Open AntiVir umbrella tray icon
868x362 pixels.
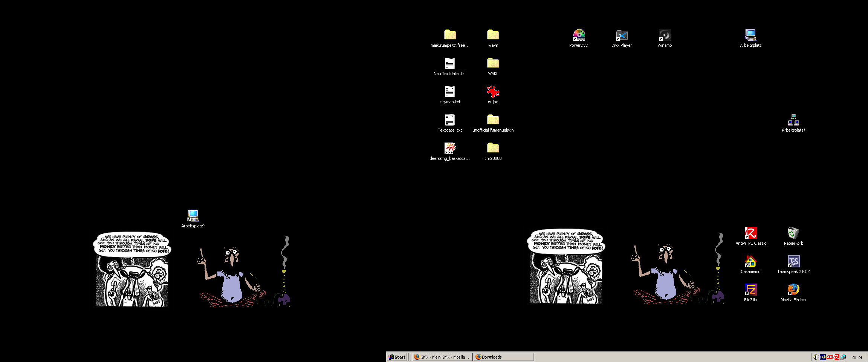pos(836,357)
